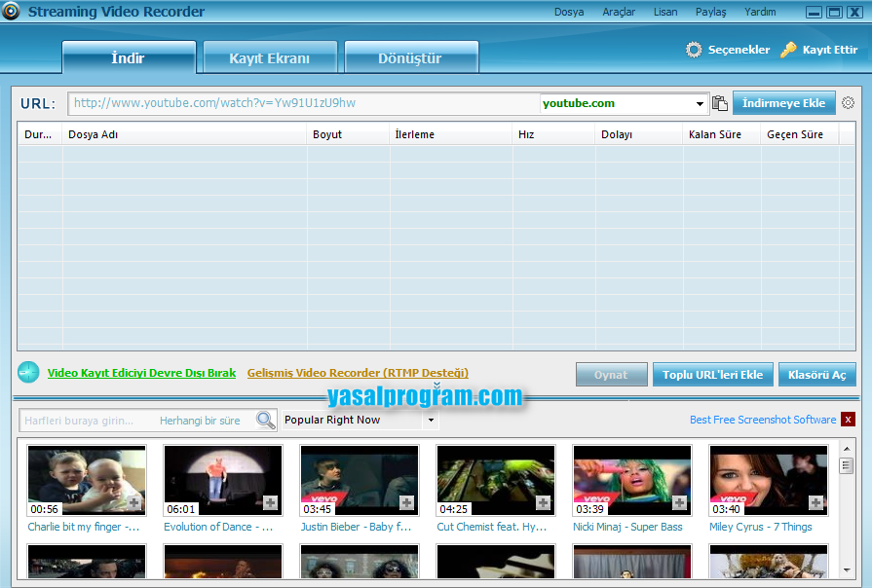Click the İndirmeye Ekle button
The image size is (872, 588).
click(x=783, y=103)
